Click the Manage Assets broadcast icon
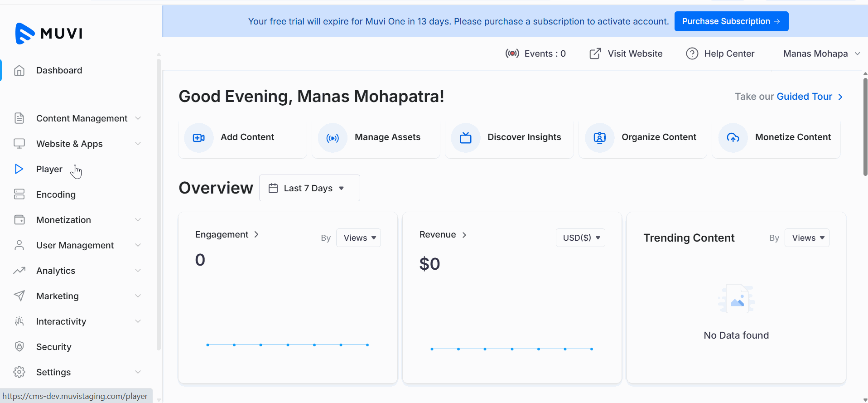The width and height of the screenshot is (868, 403). click(333, 138)
